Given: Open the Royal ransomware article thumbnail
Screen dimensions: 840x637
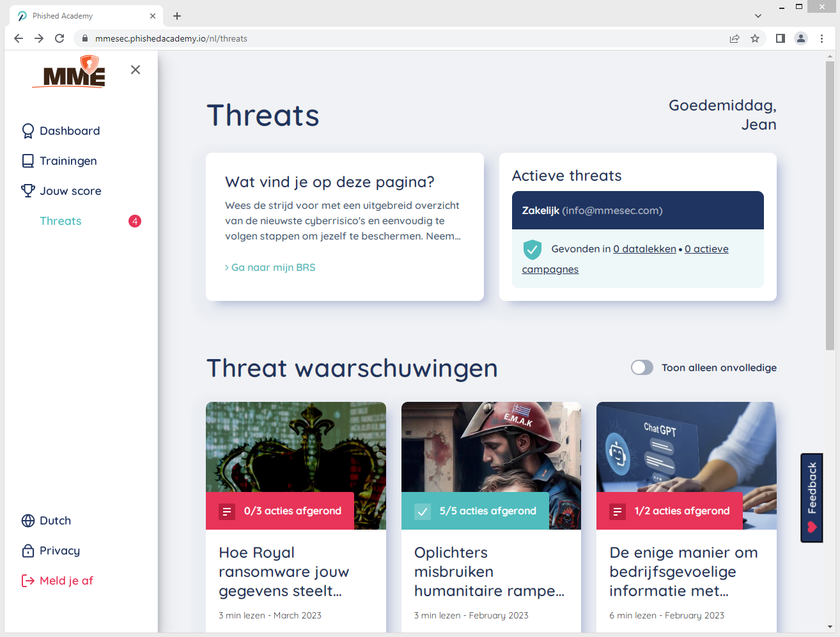Looking at the screenshot, I should (x=296, y=447).
